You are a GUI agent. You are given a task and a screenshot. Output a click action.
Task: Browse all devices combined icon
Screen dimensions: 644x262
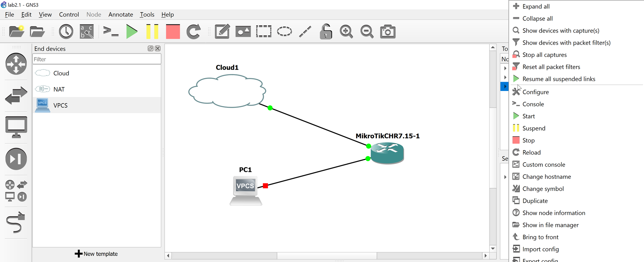[x=16, y=191]
